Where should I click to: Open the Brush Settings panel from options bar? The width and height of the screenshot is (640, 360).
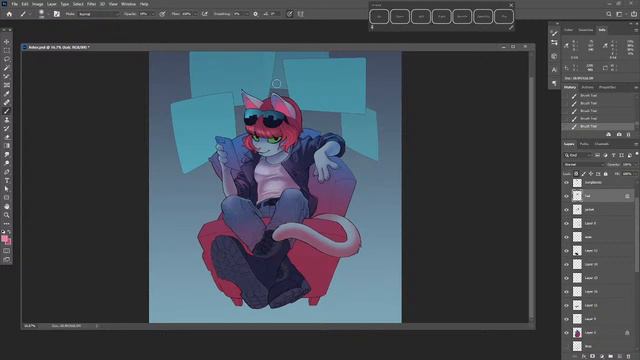(x=56, y=14)
